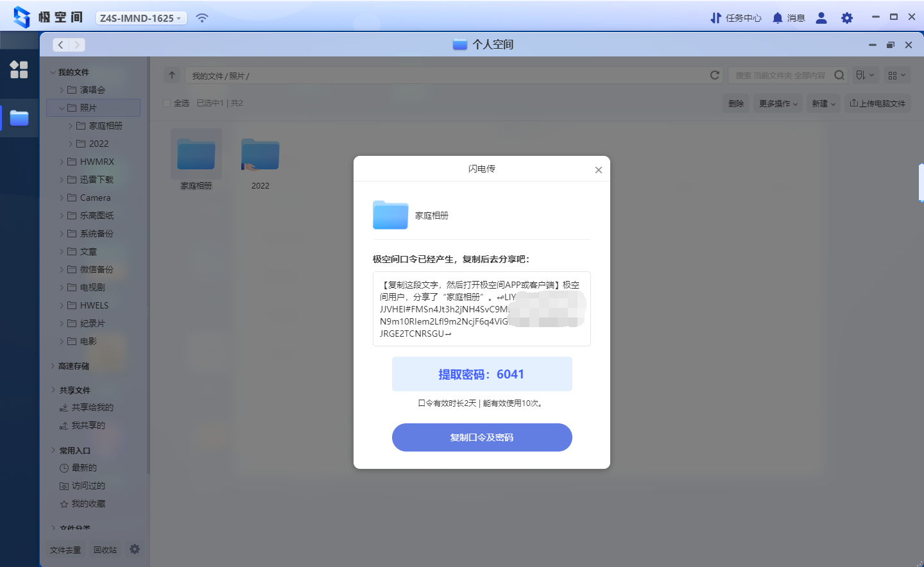This screenshot has width=924, height=567.
Task: Open 电视剧 folder in tree
Action: (x=92, y=287)
